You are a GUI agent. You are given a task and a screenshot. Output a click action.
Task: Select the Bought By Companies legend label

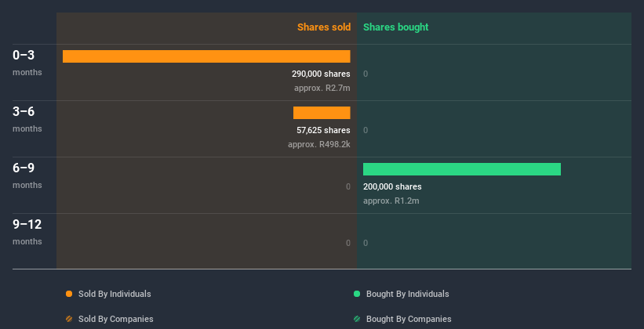pyautogui.click(x=409, y=319)
